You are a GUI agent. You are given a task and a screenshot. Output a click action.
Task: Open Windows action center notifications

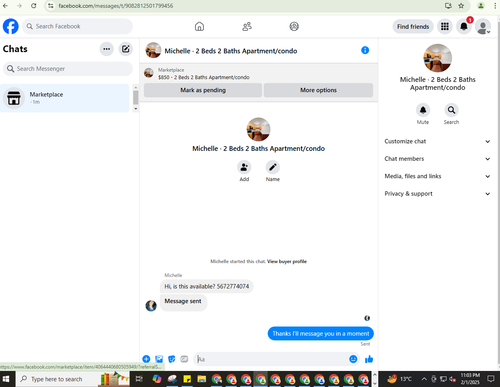tap(491, 379)
